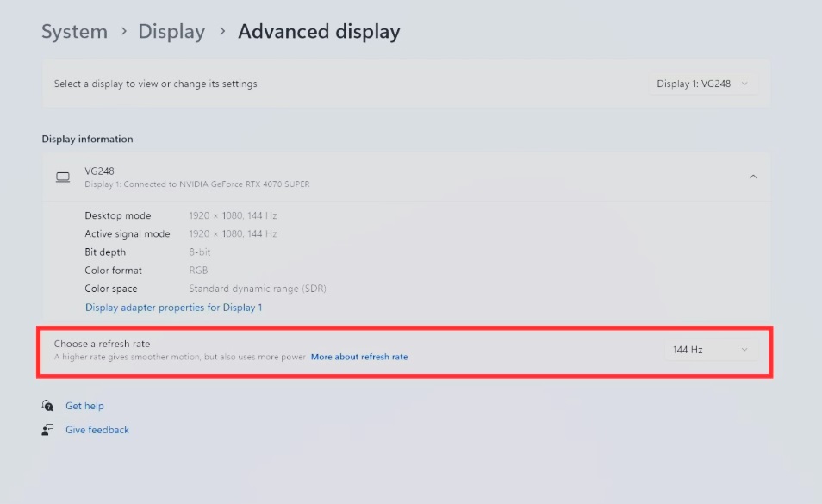Screen dimensions: 822x504
Task: Click the Color space SDR value
Action: click(x=258, y=289)
